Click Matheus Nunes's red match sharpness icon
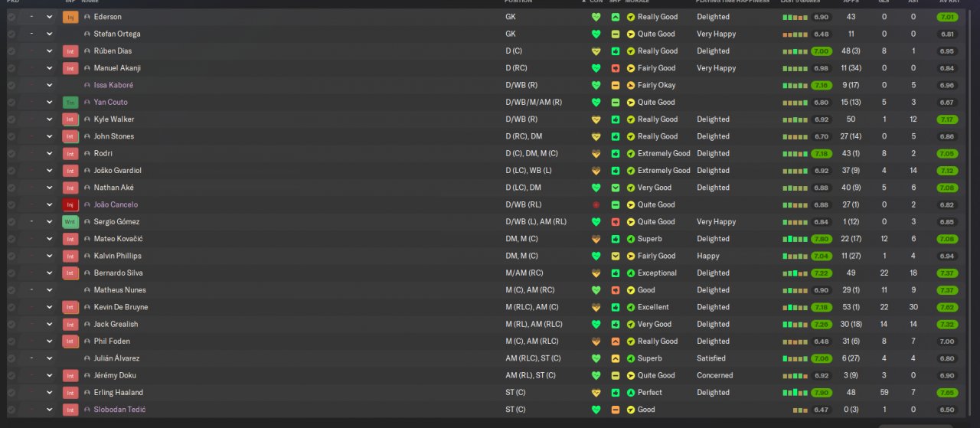The height and width of the screenshot is (428, 980). pyautogui.click(x=616, y=290)
